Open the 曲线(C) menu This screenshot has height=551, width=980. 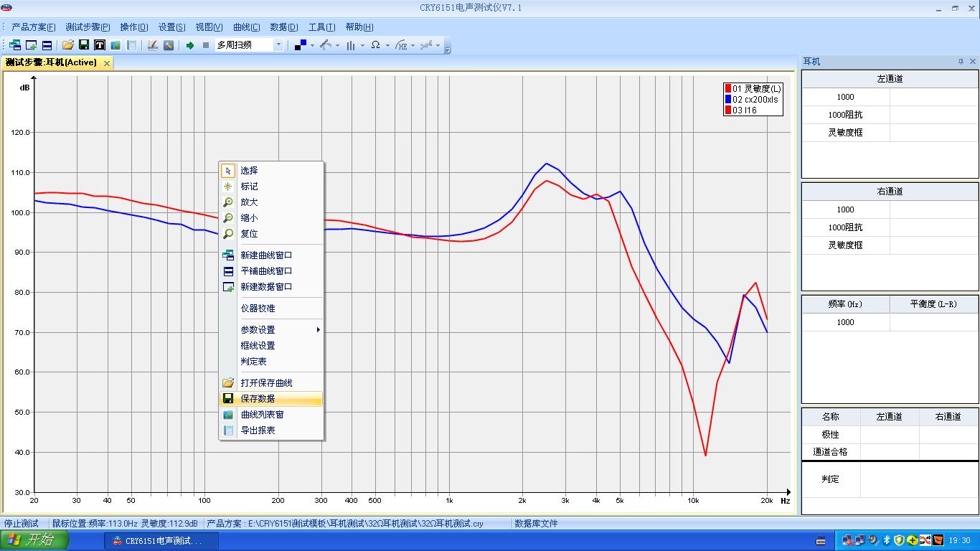246,27
